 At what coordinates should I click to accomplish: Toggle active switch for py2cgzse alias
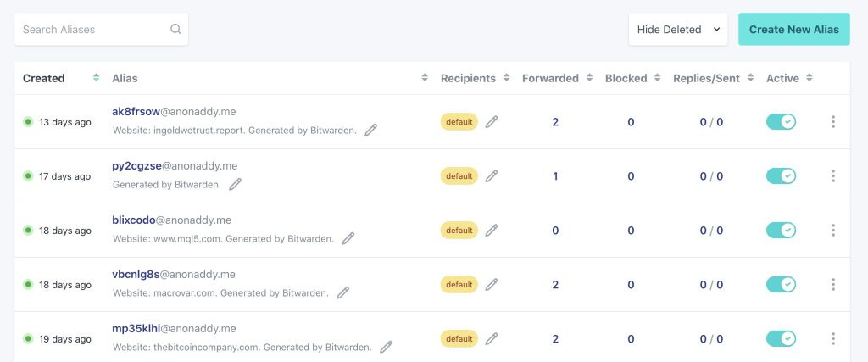click(781, 176)
